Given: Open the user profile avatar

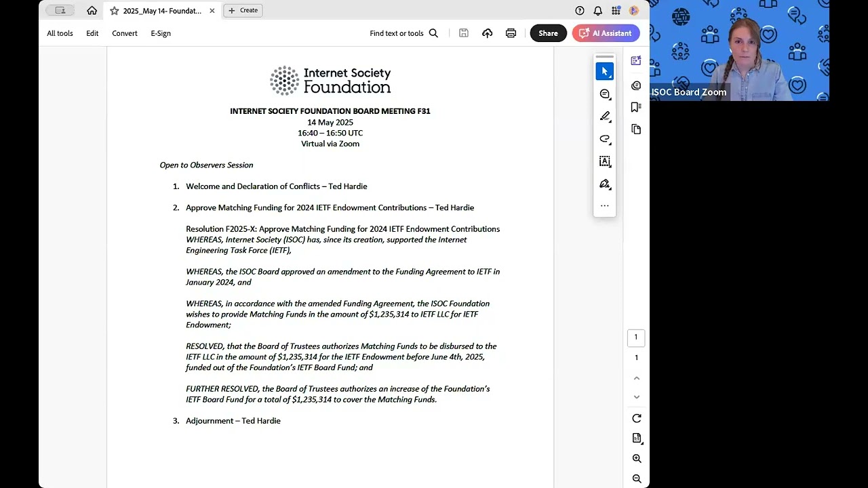Looking at the screenshot, I should pyautogui.click(x=634, y=11).
